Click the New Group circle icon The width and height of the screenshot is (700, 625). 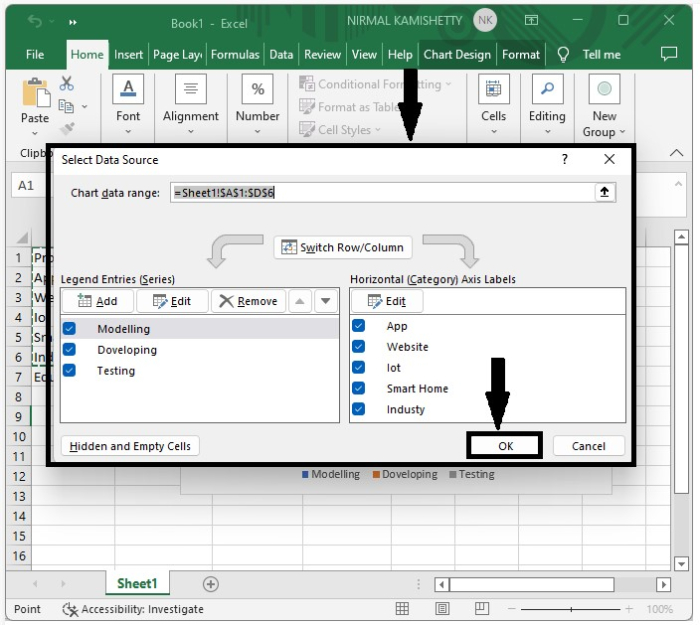coord(604,88)
